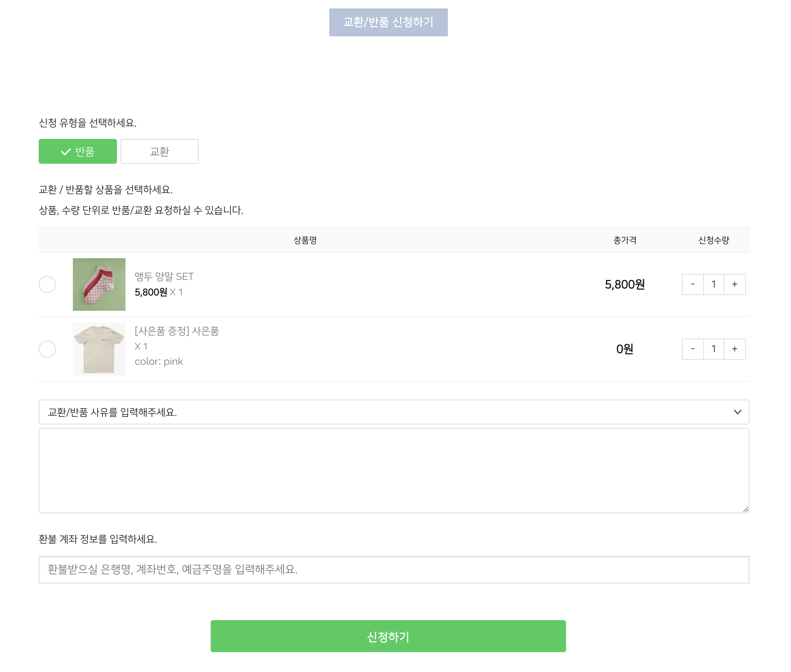Click quantity field of 앵두 양말 SET

coord(714,284)
